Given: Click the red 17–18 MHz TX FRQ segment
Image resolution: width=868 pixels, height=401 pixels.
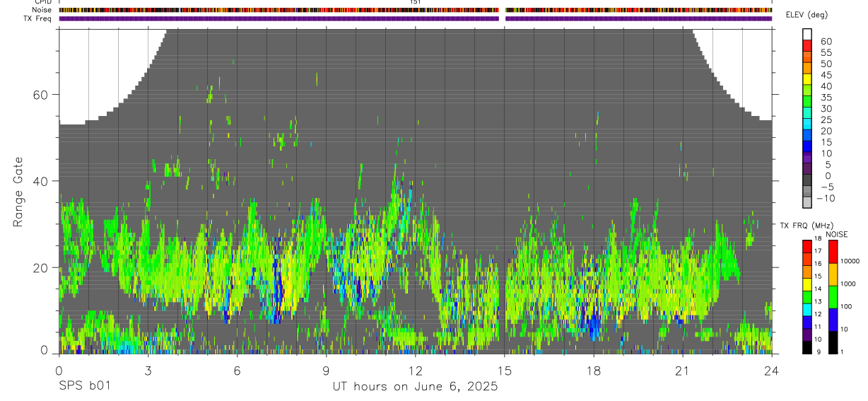Looking at the screenshot, I should pos(807,245).
